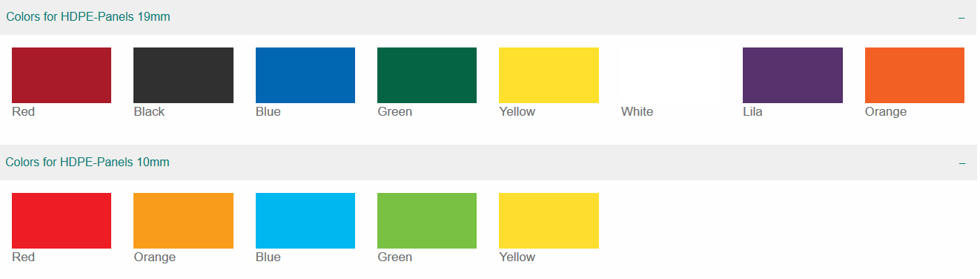Screen dimensions: 980x279
Task: Click the White color label
Action: click(638, 112)
